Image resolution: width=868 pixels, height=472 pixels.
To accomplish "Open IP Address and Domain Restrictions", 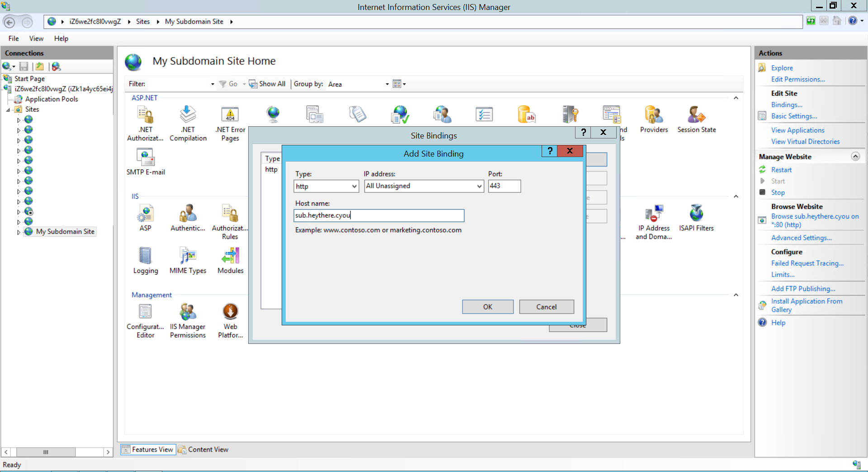I will coord(654,222).
